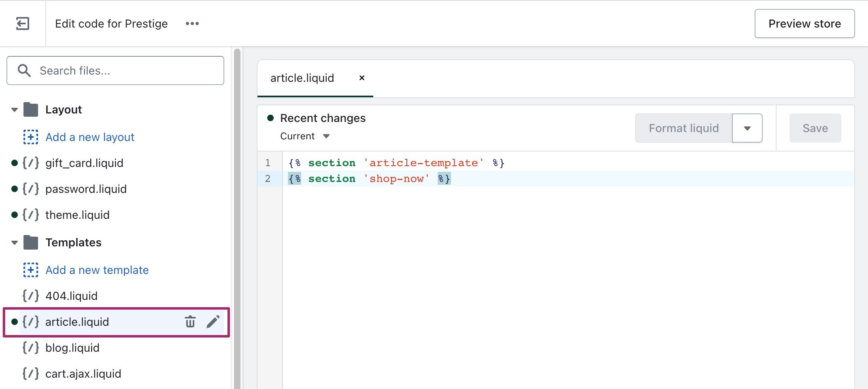868x389 pixels.
Task: Collapse the Templates folder arrow
Action: (x=15, y=242)
